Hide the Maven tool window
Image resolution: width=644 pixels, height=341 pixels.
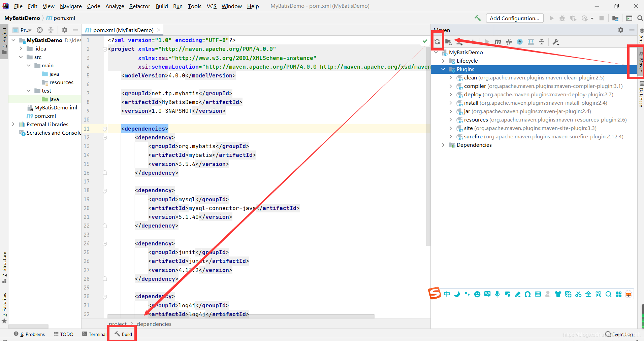click(x=632, y=30)
